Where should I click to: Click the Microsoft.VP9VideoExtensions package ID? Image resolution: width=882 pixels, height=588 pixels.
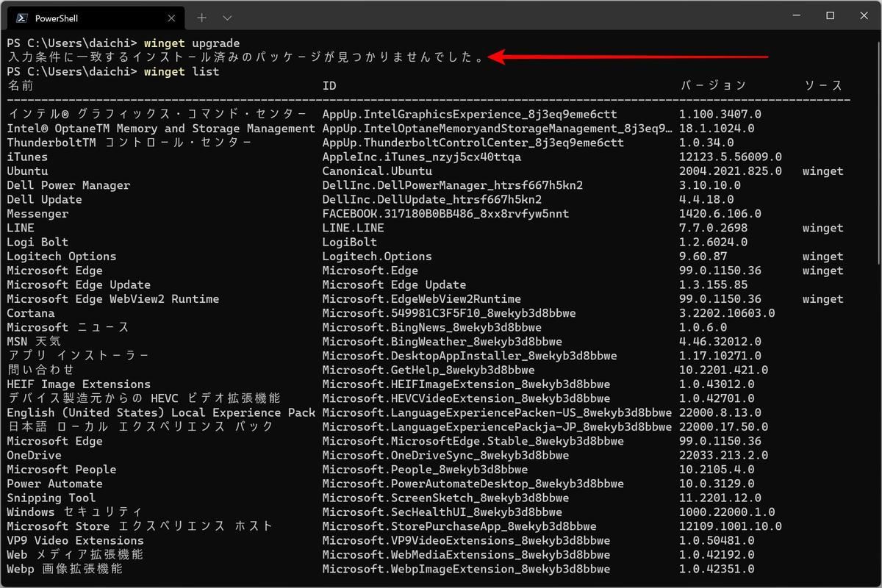point(466,541)
